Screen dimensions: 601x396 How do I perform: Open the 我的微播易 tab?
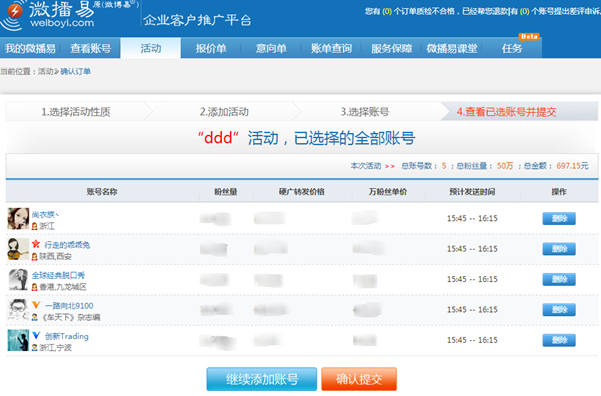pos(30,48)
